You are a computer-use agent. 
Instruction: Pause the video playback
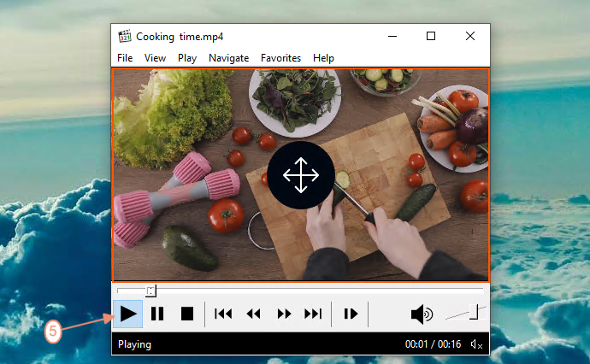click(x=157, y=314)
